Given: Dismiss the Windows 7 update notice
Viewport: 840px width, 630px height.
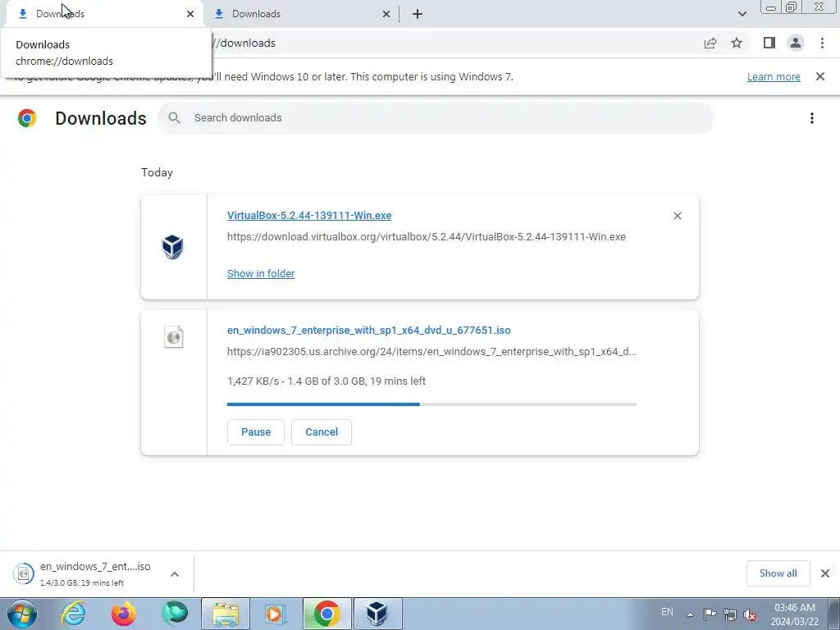Looking at the screenshot, I should [x=820, y=76].
